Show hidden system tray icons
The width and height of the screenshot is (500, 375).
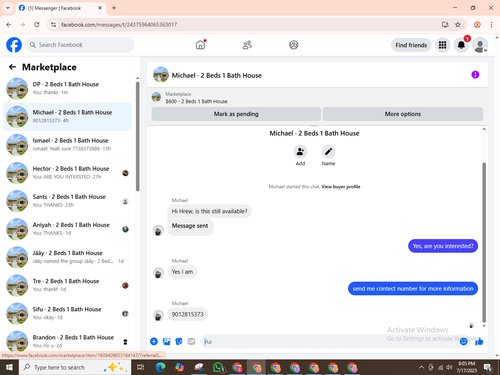pos(421,367)
